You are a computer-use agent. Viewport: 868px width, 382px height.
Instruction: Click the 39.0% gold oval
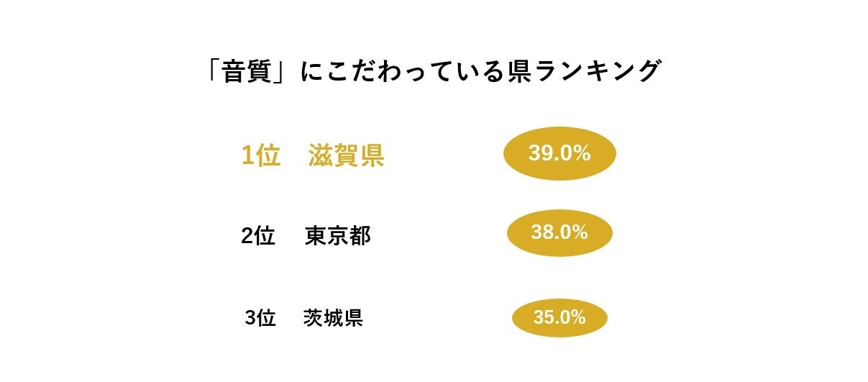tap(559, 153)
